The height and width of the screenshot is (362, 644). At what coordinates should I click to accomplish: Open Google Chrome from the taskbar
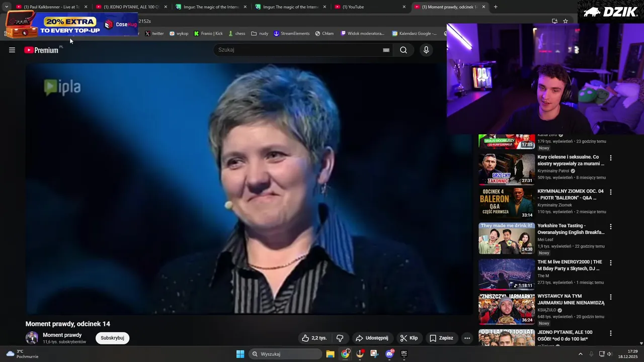click(x=345, y=354)
